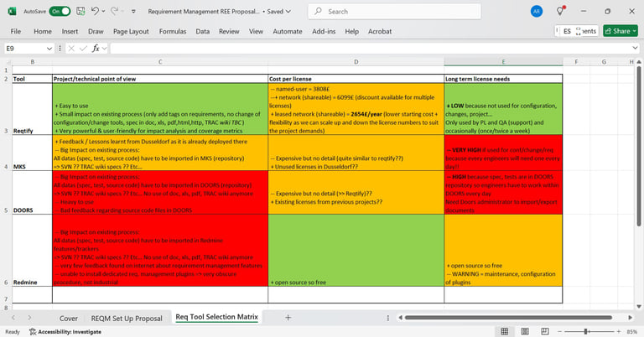
Task: Click the Cancel X icon in formula bar
Action: 71,49
